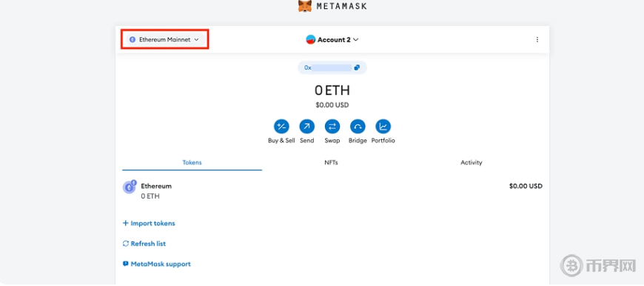Click the MetaMask fox logo

point(304,6)
